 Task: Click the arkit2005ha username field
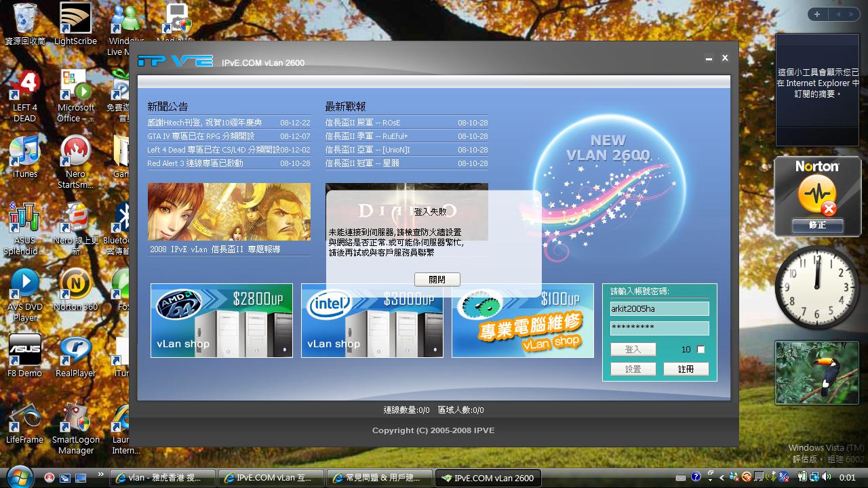coord(658,308)
